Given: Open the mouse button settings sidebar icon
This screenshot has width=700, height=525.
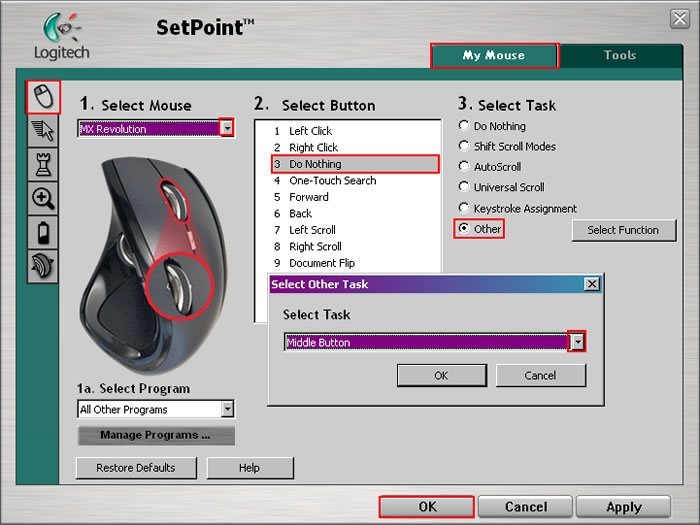Looking at the screenshot, I should (x=43, y=97).
